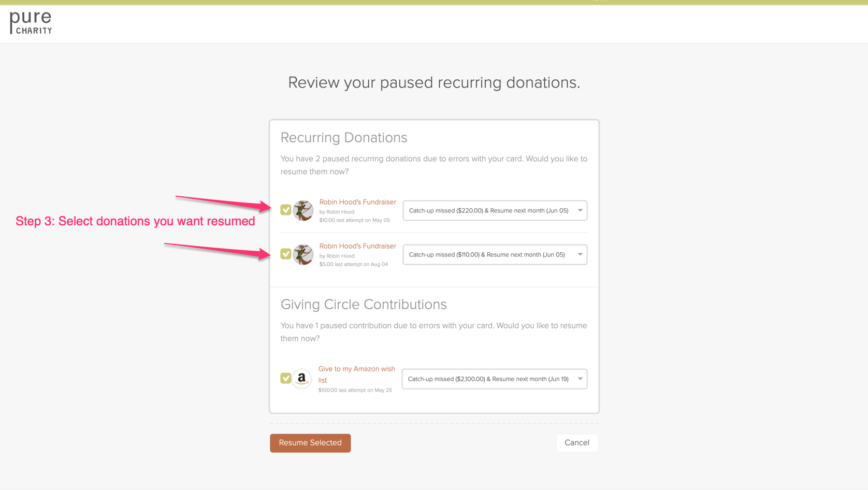Image resolution: width=868 pixels, height=490 pixels.
Task: Click the Robin Hood avatar for $5.00 donation
Action: click(303, 254)
